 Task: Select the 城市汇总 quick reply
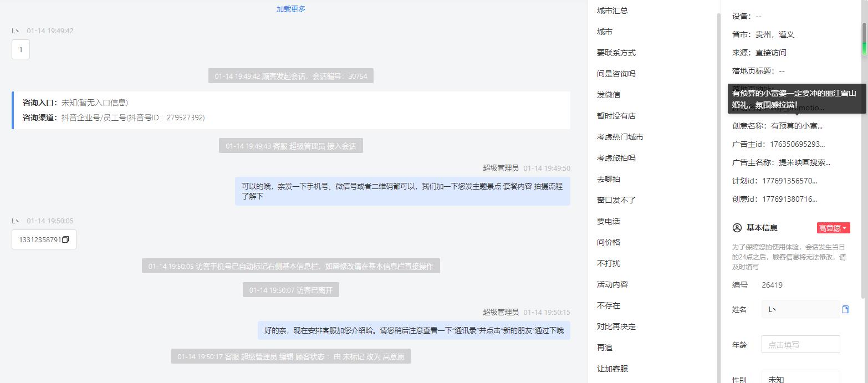(x=612, y=11)
